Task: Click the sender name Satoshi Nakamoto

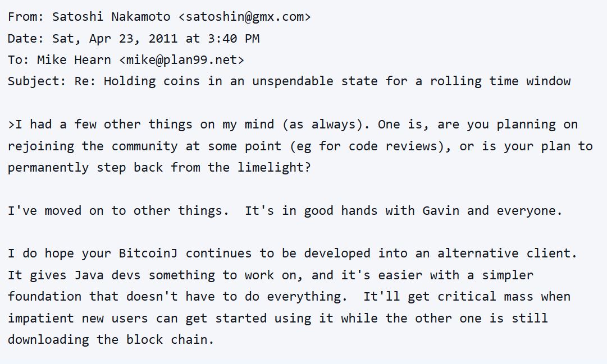Action: pos(111,16)
